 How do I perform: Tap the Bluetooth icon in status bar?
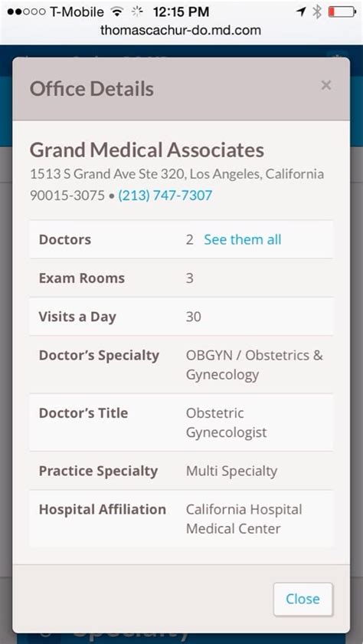316,12
